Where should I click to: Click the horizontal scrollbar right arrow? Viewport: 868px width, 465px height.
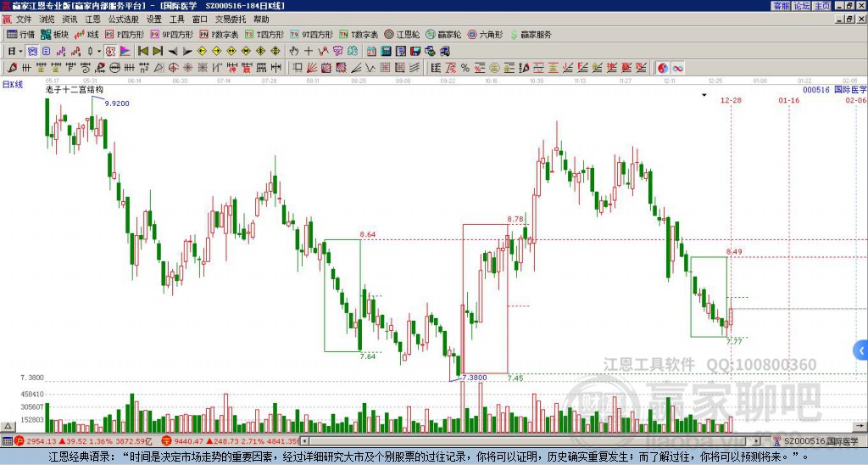click(756, 441)
